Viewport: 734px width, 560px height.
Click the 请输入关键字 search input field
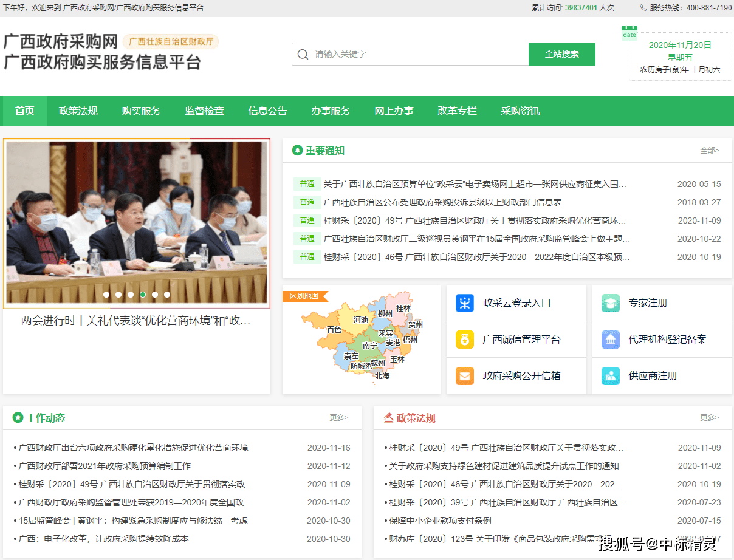click(419, 55)
